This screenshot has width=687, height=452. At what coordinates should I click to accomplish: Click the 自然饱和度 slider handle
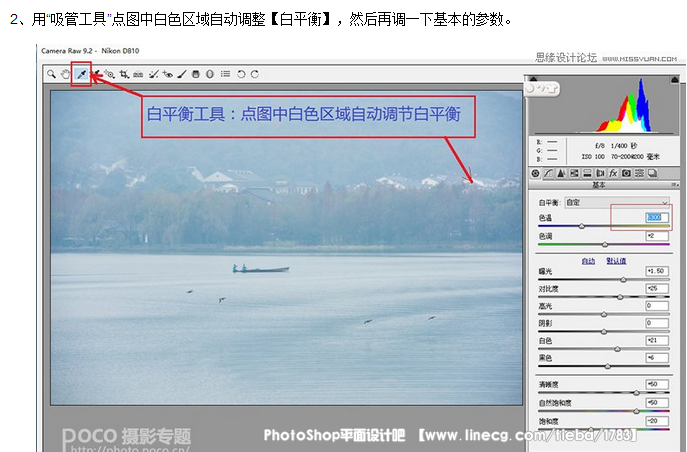tap(636, 411)
